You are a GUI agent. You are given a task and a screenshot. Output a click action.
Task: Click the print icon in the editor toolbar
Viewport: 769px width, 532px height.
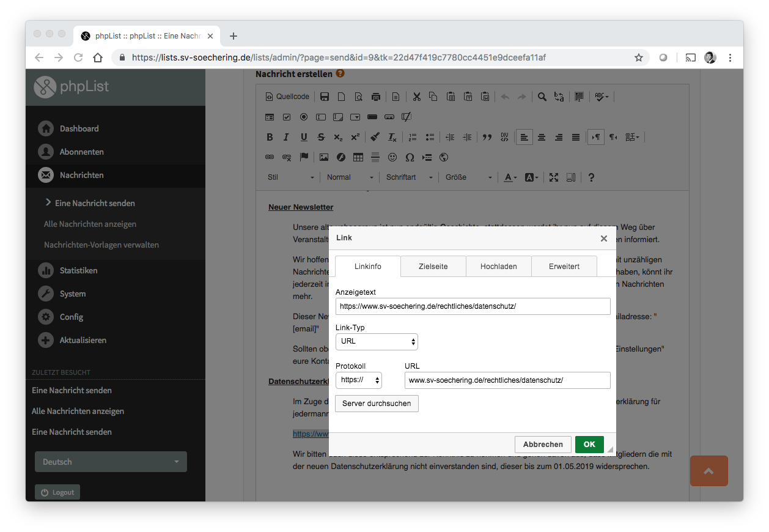point(376,97)
